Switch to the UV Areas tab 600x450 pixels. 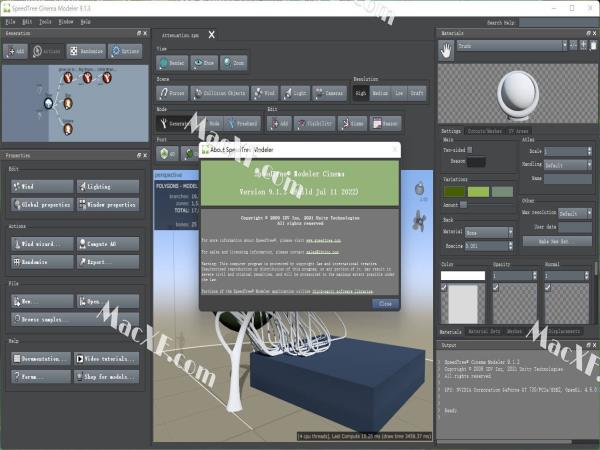point(518,131)
